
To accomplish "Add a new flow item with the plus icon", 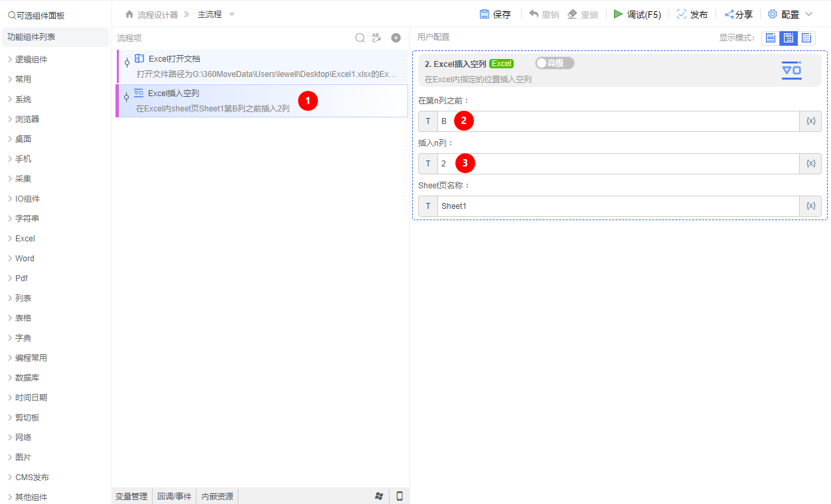I will pos(396,38).
